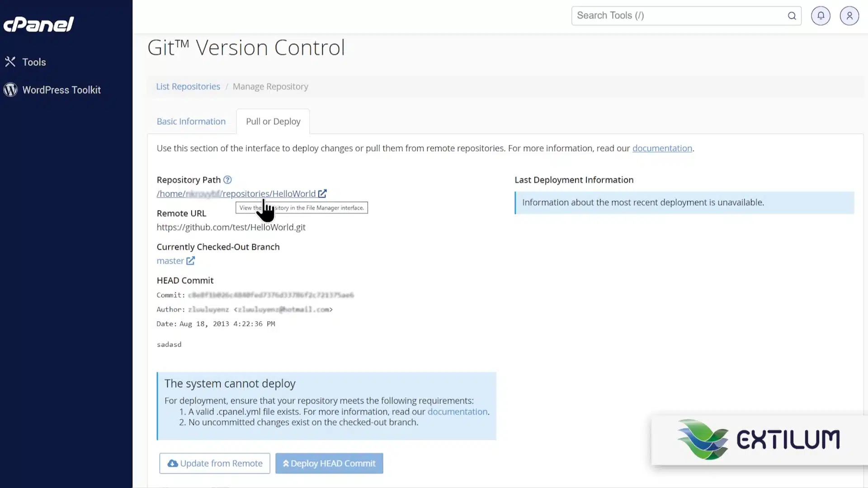The height and width of the screenshot is (488, 868).
Task: Click the deployment unavailable information message
Action: [x=684, y=202]
